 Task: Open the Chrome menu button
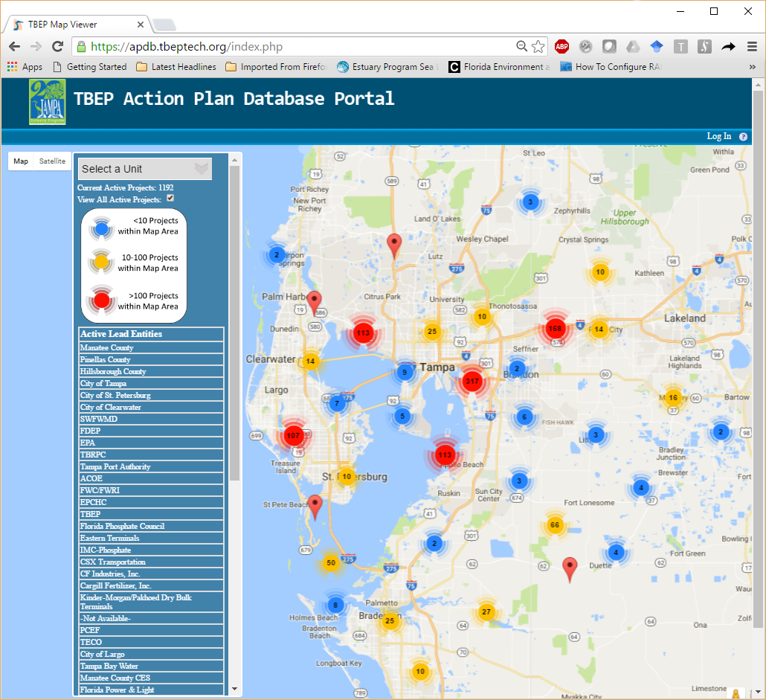(x=751, y=46)
